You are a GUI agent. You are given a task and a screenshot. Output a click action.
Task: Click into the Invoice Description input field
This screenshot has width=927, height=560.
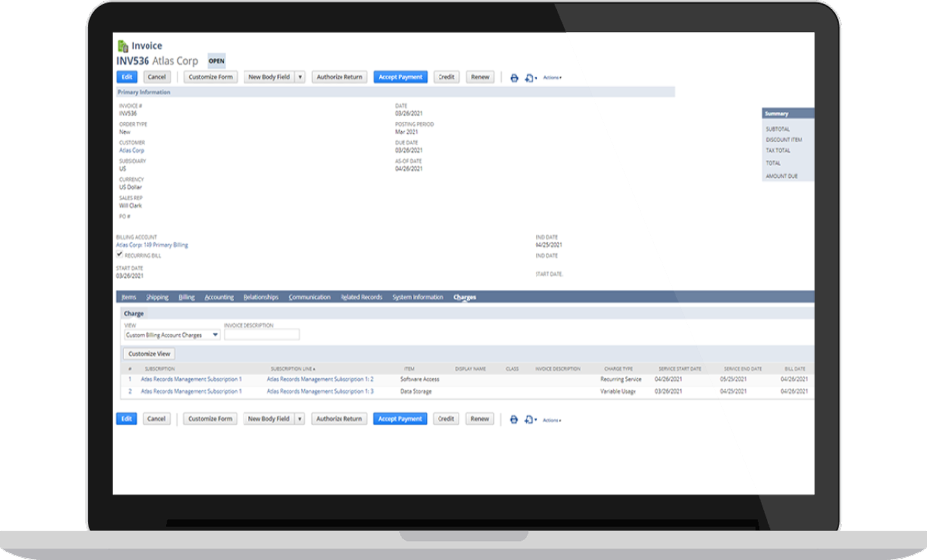pos(262,335)
